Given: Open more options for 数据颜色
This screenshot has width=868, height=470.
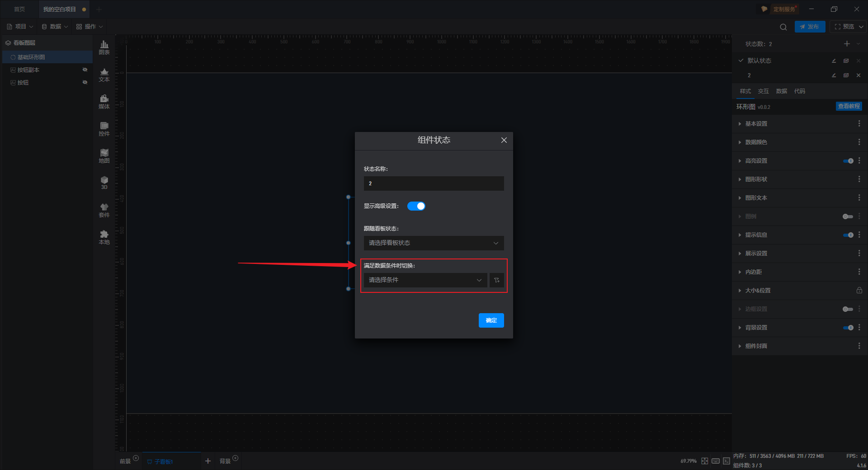Looking at the screenshot, I should pyautogui.click(x=859, y=142).
